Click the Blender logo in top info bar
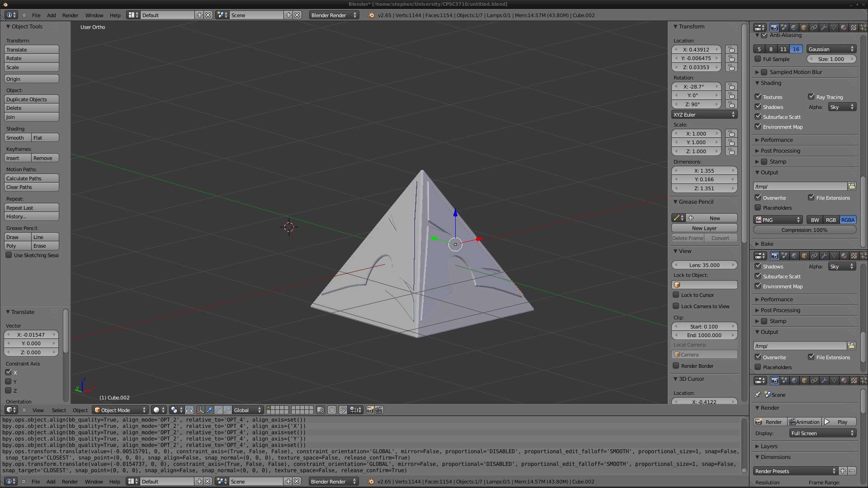The width and height of the screenshot is (868, 488). pyautogui.click(x=371, y=15)
